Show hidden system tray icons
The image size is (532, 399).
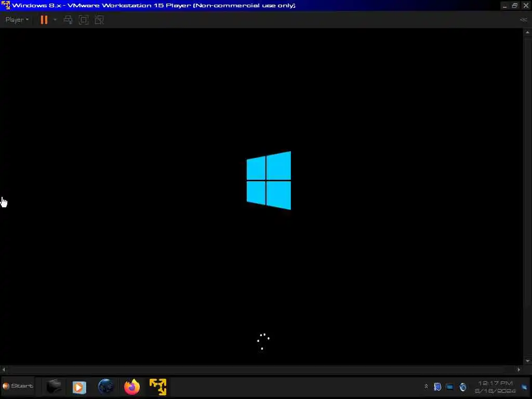tap(426, 387)
